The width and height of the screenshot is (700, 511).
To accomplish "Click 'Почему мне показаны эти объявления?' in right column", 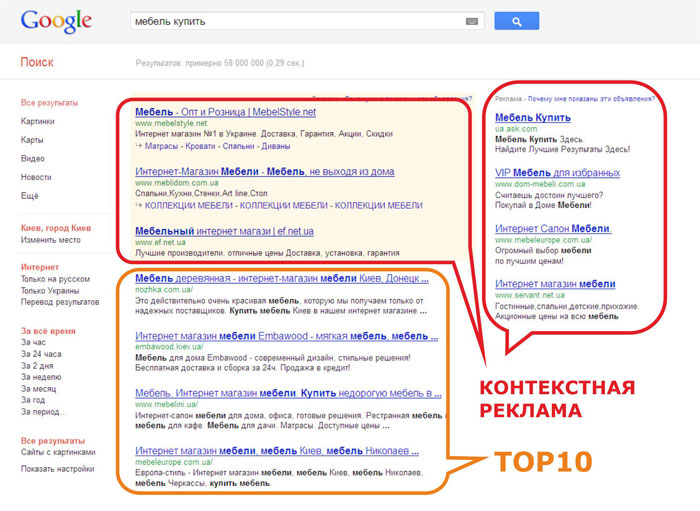I will [592, 99].
